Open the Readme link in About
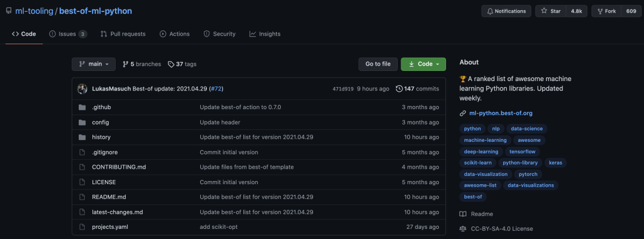 [476, 214]
